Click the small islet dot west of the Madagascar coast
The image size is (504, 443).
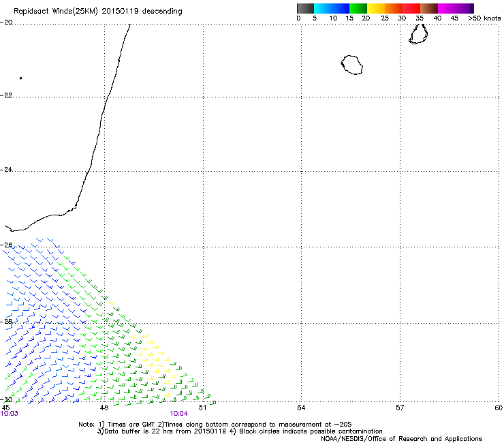(x=20, y=78)
